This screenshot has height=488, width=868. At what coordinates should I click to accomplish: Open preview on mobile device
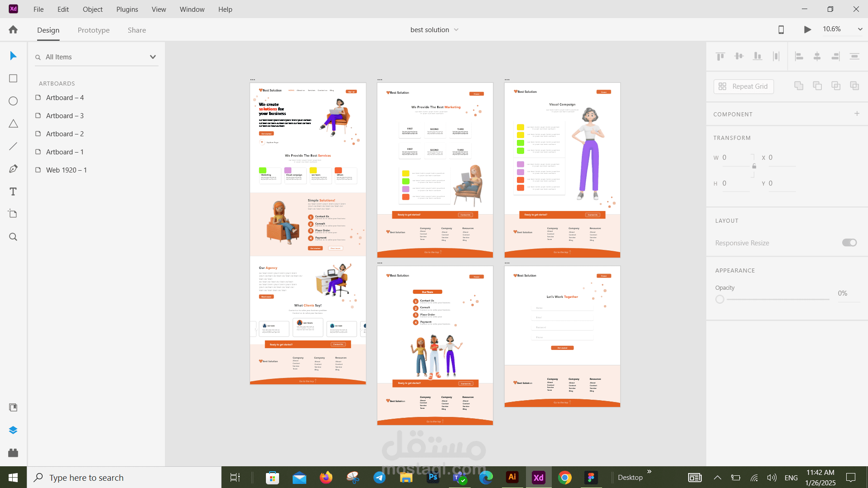781,29
